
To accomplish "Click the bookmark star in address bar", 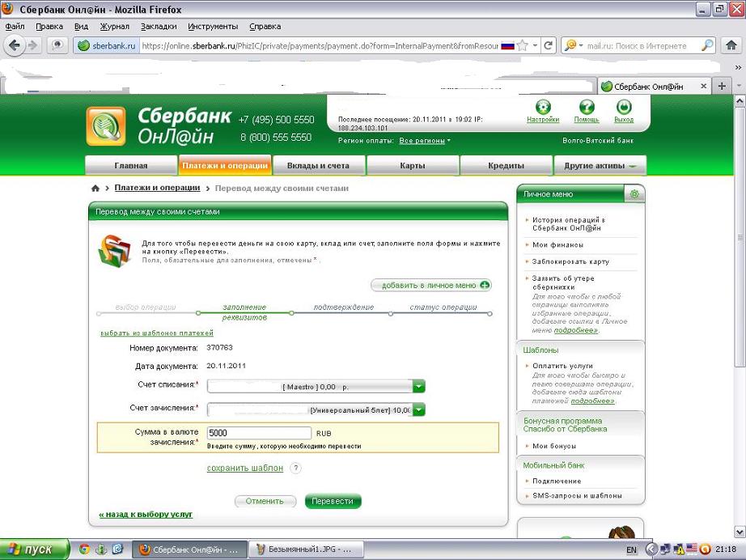I will coord(523,46).
